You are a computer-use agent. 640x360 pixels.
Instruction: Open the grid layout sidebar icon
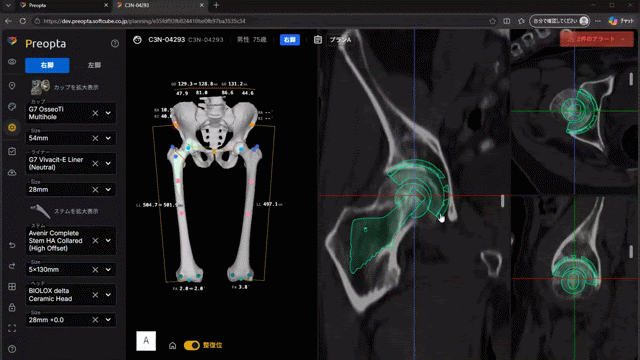click(x=12, y=287)
